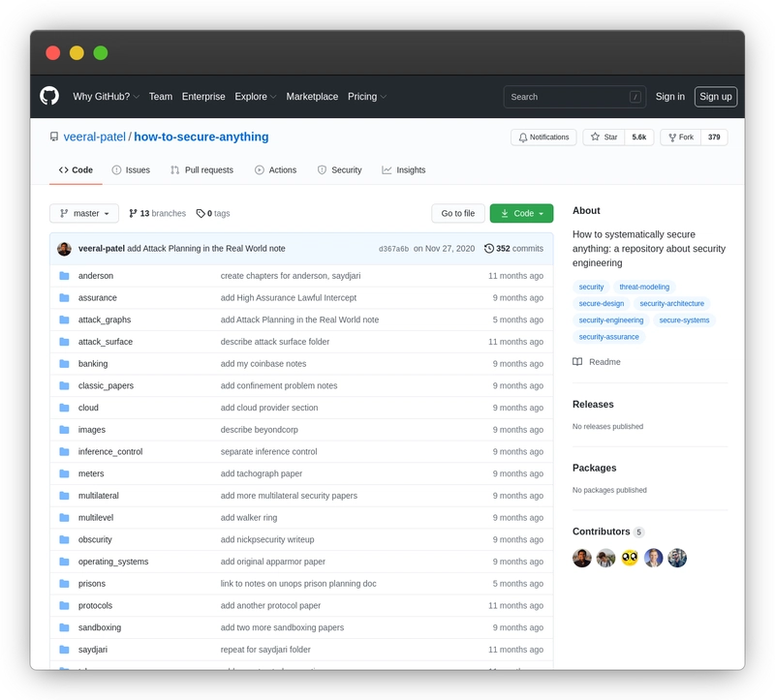The width and height of the screenshot is (775, 700).
Task: Click the GitHub Octocat logo
Action: [49, 96]
